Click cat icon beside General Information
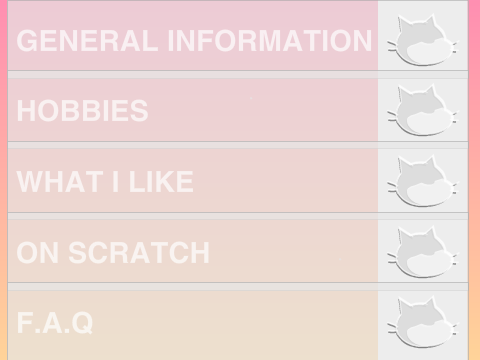This screenshot has width=480, height=360. [x=423, y=40]
